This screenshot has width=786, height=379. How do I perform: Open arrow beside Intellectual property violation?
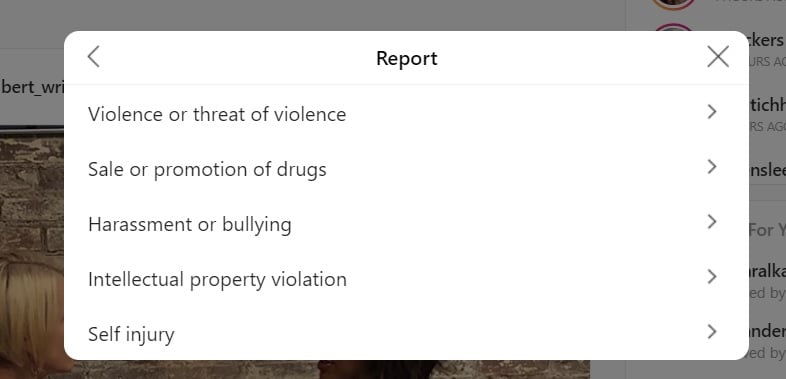click(x=712, y=277)
